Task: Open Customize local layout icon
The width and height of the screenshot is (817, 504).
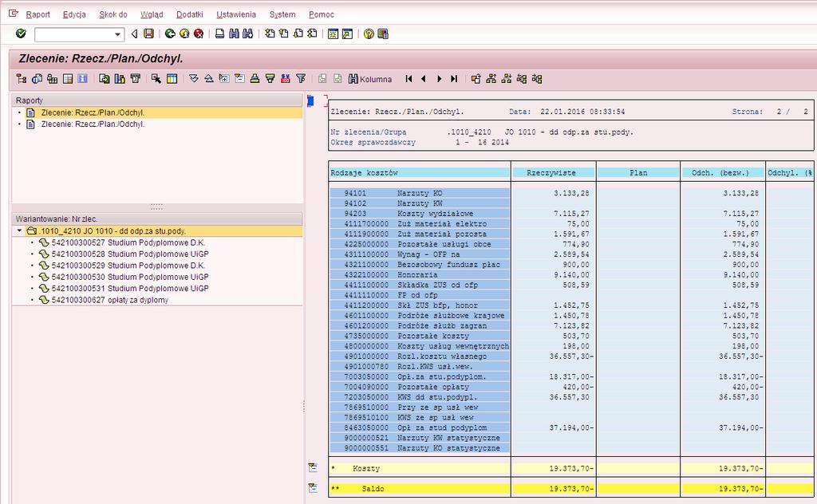Action: coord(383,33)
